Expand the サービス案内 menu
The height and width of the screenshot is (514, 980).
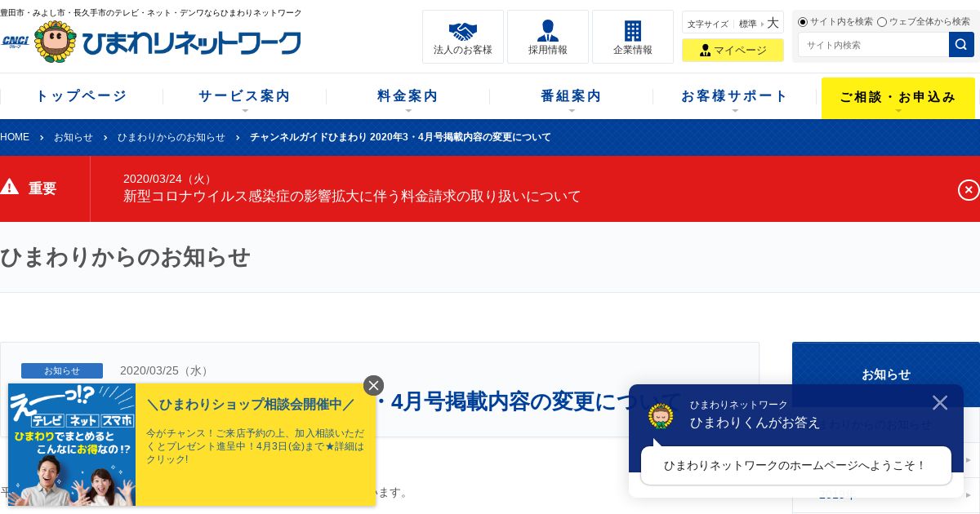pyautogui.click(x=245, y=96)
